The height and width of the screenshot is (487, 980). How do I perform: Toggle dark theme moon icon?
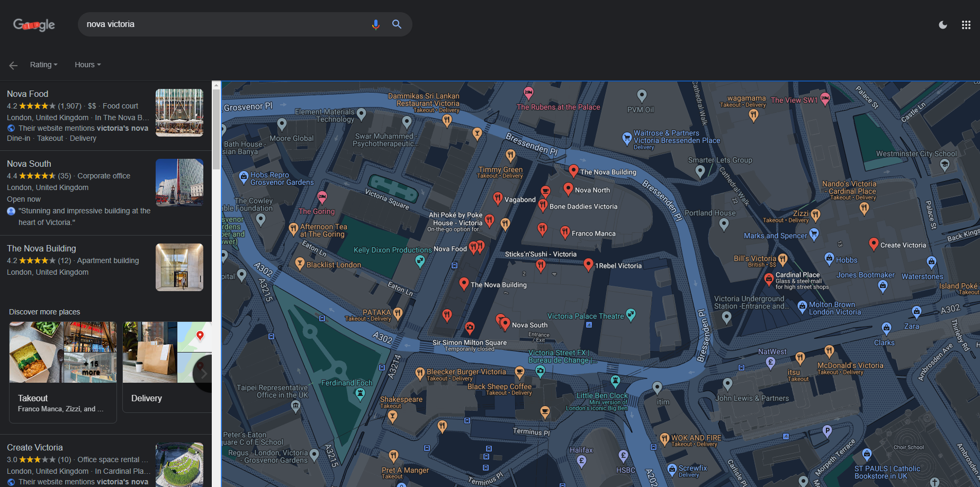point(943,25)
